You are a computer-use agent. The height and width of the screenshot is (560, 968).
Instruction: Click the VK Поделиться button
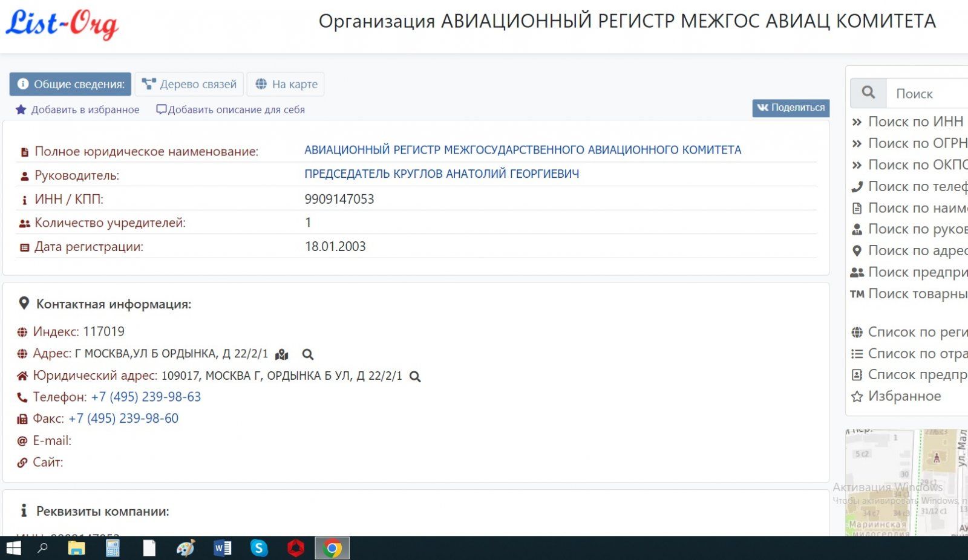click(x=790, y=108)
